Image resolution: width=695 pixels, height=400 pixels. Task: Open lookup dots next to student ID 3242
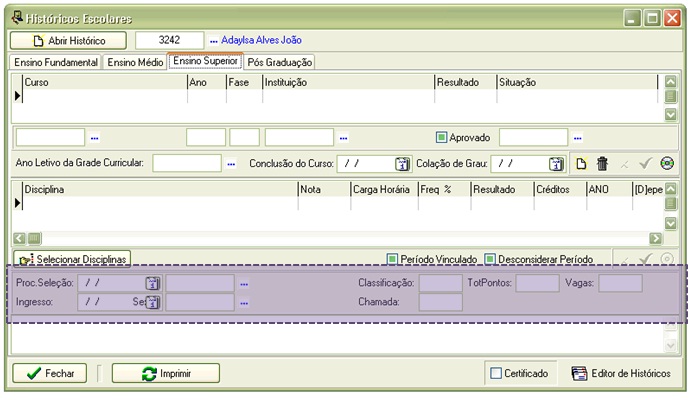tap(213, 41)
